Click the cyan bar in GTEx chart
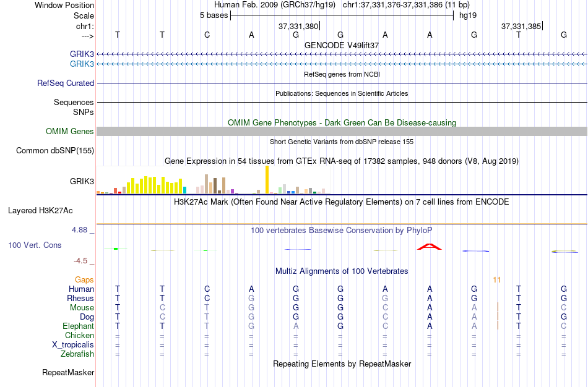The width and height of the screenshot is (588, 387). coord(184,190)
